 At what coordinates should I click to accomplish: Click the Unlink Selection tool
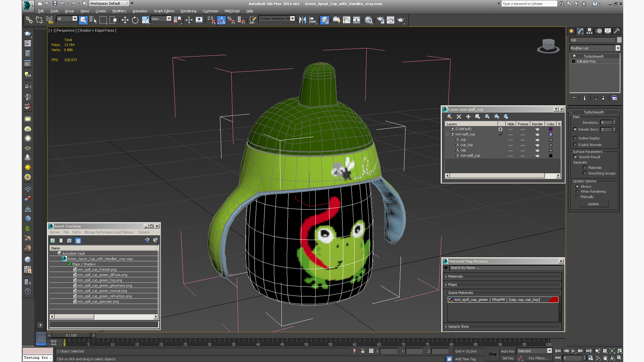[39, 20]
